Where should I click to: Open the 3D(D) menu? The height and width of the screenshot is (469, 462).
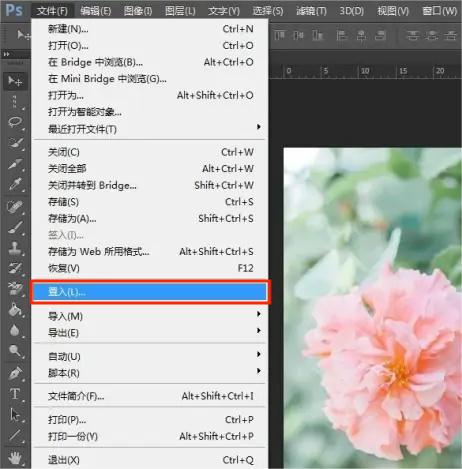[x=351, y=11]
